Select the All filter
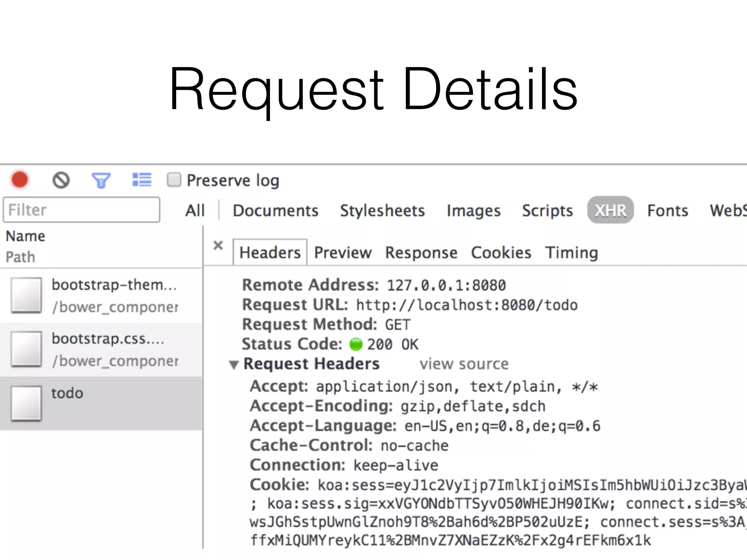Viewport: 747px width, 560px height. (195, 210)
